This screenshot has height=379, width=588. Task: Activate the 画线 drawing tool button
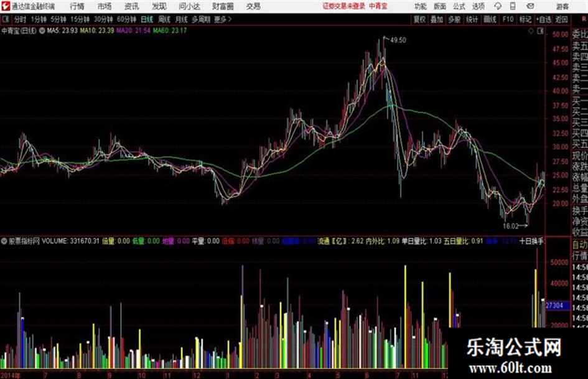(490, 19)
